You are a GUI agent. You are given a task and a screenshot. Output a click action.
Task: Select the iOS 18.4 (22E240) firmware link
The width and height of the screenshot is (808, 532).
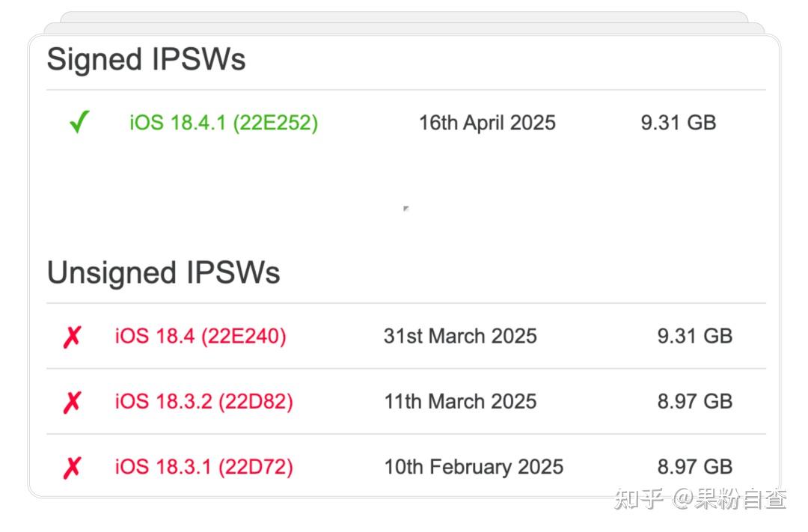[x=201, y=336]
